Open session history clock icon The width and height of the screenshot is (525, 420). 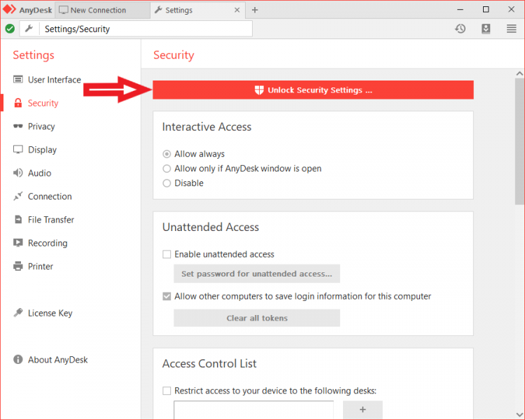click(461, 29)
